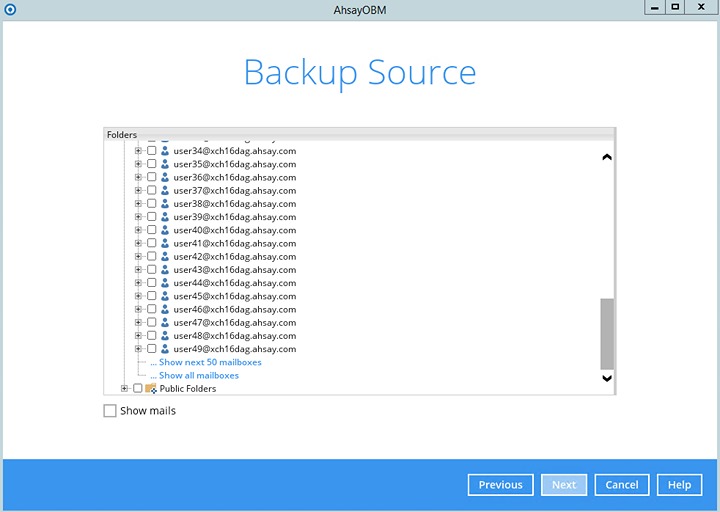Click the user40 mailbox person icon
The width and height of the screenshot is (720, 512).
point(165,230)
